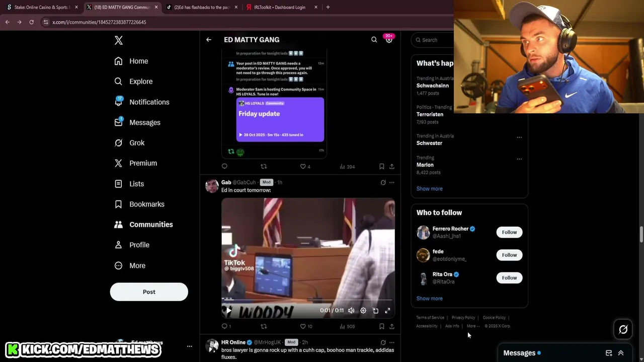Image resolution: width=644 pixels, height=362 pixels.
Task: Enter fullscreen on the video
Action: (387, 311)
